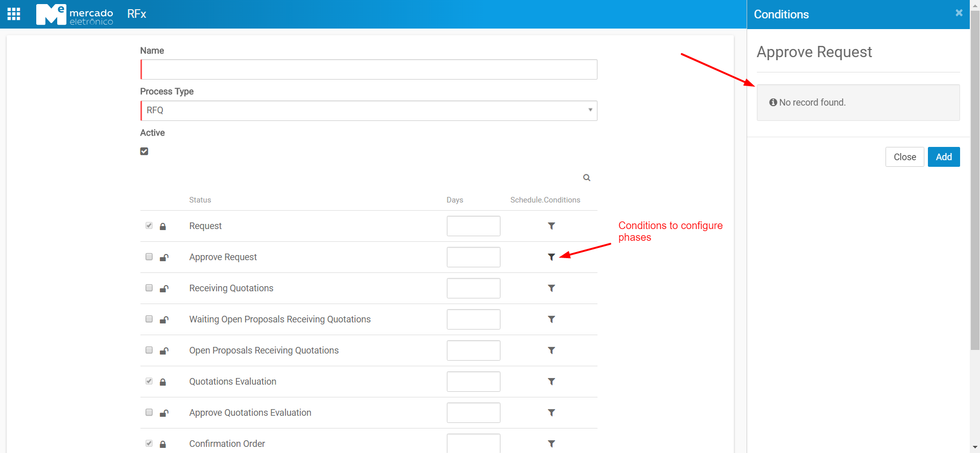This screenshot has width=980, height=453.
Task: Expand the Process Type dropdown
Action: pyautogui.click(x=369, y=111)
